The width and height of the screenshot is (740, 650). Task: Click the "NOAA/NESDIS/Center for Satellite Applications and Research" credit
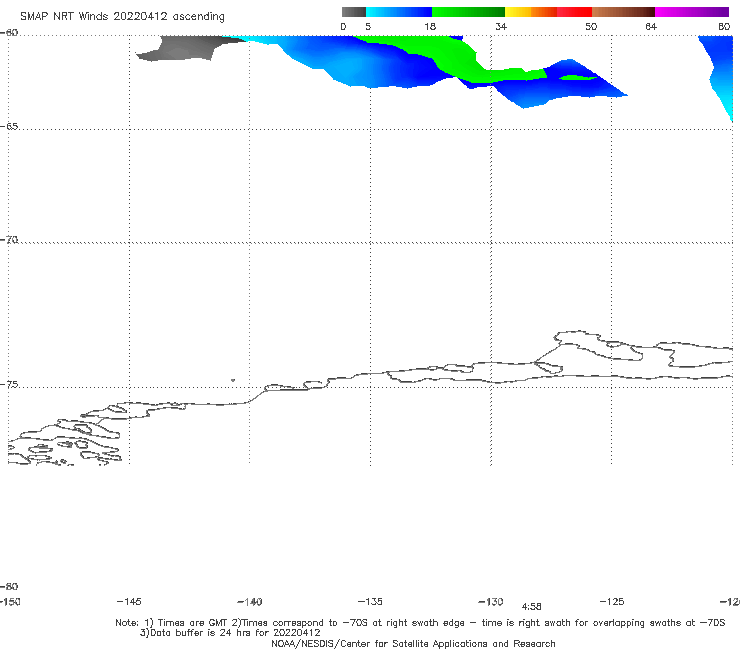coord(413,643)
